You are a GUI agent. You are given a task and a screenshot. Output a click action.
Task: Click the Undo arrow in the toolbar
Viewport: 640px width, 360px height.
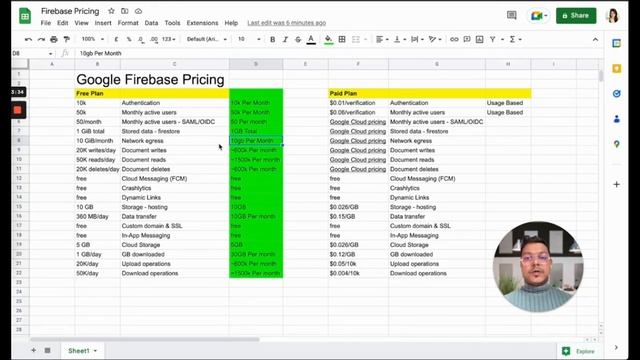pyautogui.click(x=28, y=39)
